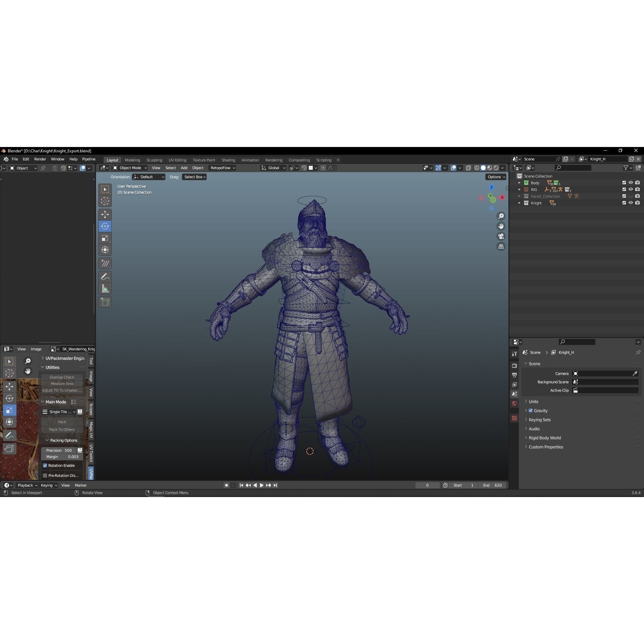This screenshot has height=644, width=644.
Task: Select the Measure tool
Action: (105, 288)
